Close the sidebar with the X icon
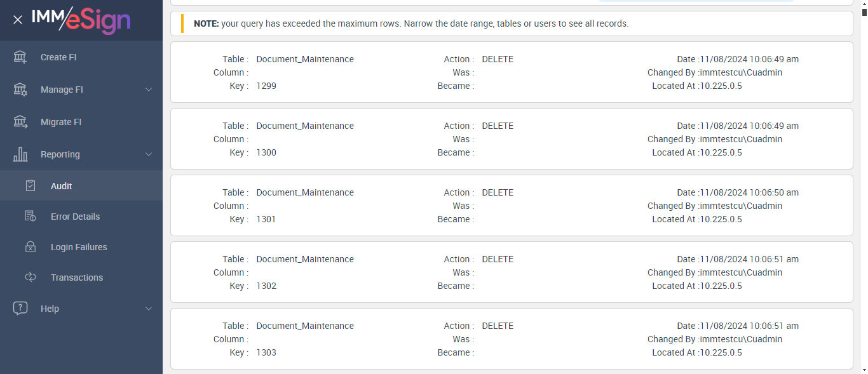This screenshot has height=374, width=868. click(x=18, y=20)
